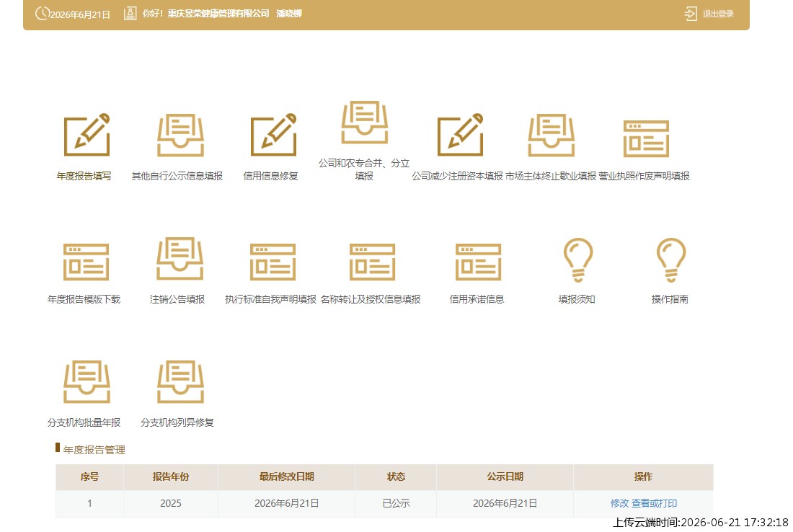793x532 pixels.
Task: Open 年度报告模版下载 form icon
Action: 86,262
